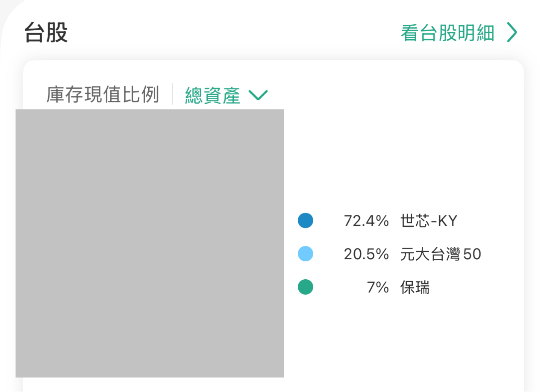This screenshot has width=547, height=392.
Task: Click the blank card area below 保瑞
Action: [x=402, y=342]
